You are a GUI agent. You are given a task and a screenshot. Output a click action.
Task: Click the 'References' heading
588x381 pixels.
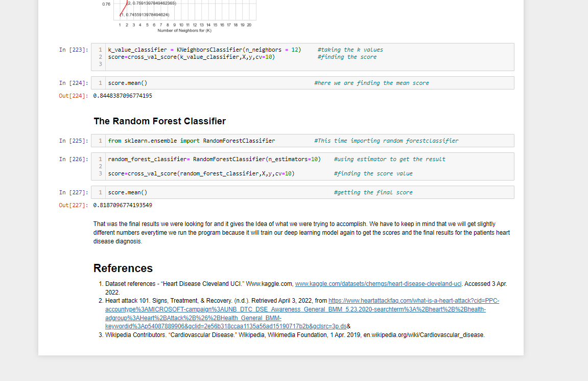[x=123, y=268]
